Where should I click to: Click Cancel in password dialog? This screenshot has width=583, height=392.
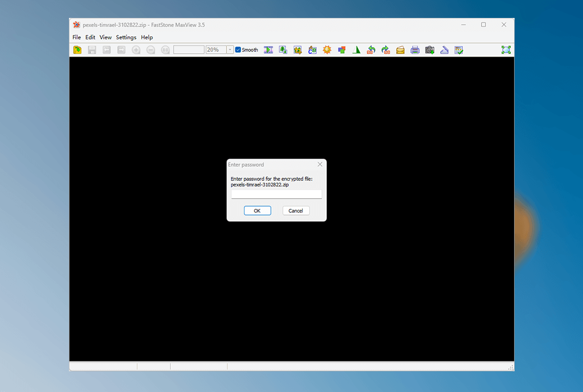pos(296,211)
